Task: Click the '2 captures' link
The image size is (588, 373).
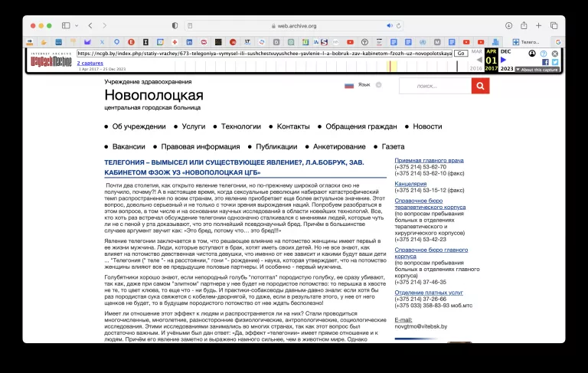Action: 90,63
